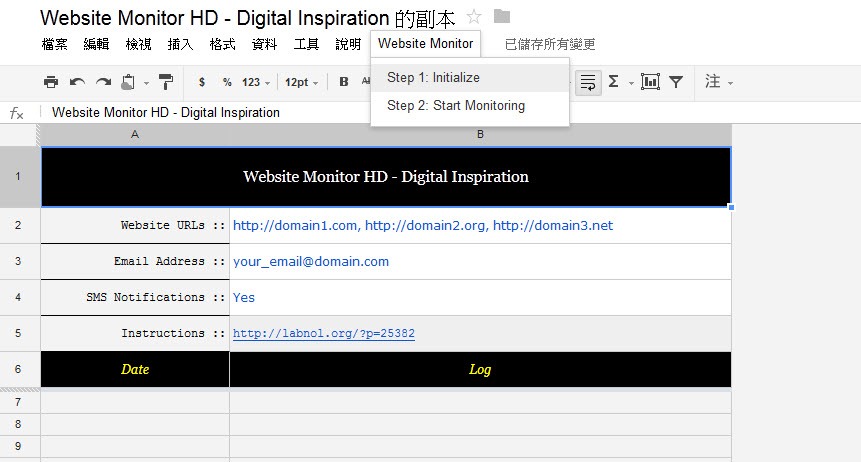Select row 3 header
Viewport: 861px width, 462px height.
click(x=18, y=261)
